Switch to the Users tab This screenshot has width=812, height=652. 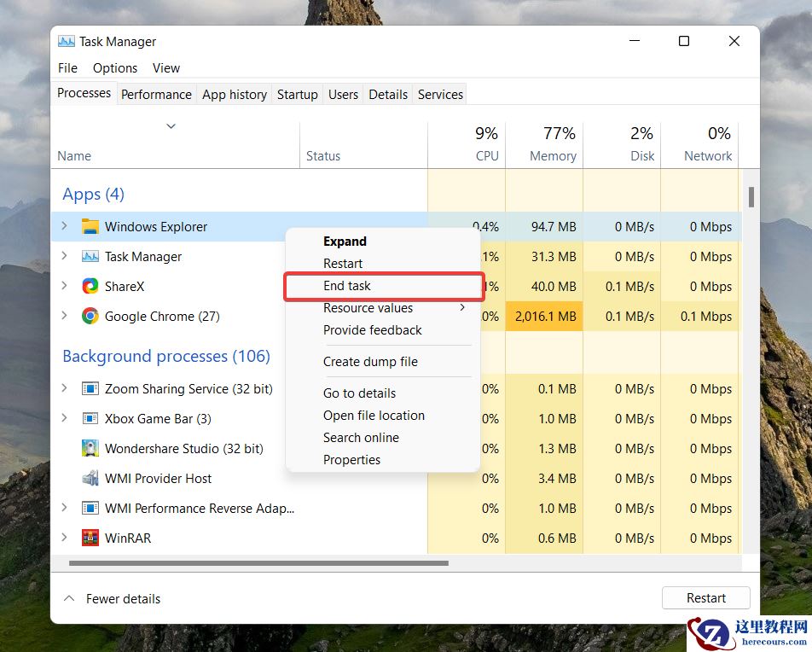coord(343,95)
